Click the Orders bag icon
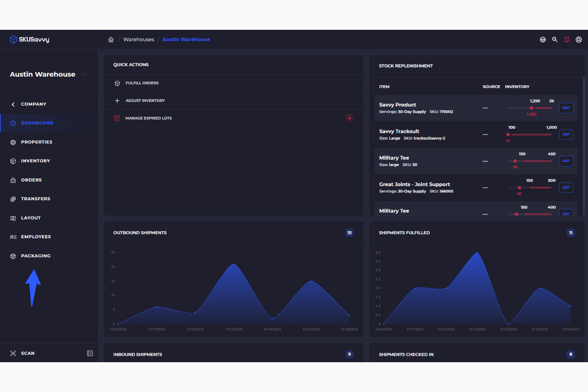Image resolution: width=588 pixels, height=392 pixels. pyautogui.click(x=13, y=180)
